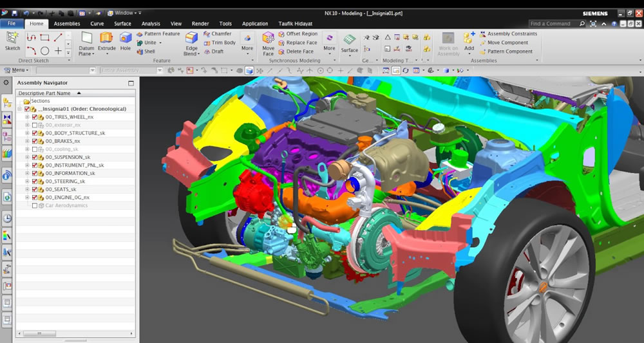Select the Extrude tool

coord(106,41)
